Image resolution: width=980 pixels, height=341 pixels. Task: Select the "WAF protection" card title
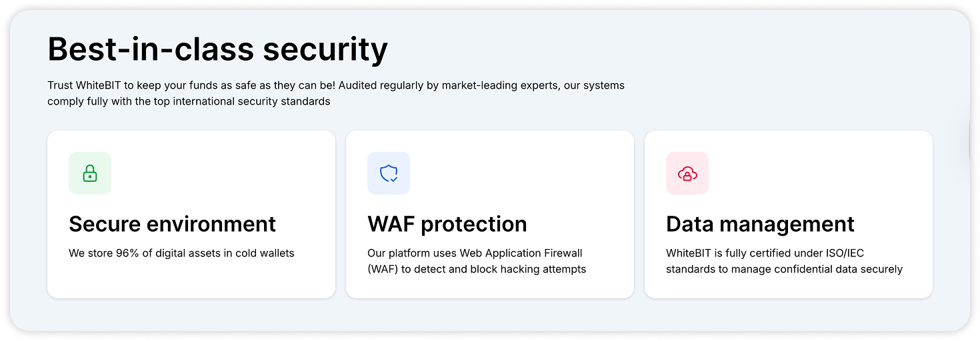point(447,224)
